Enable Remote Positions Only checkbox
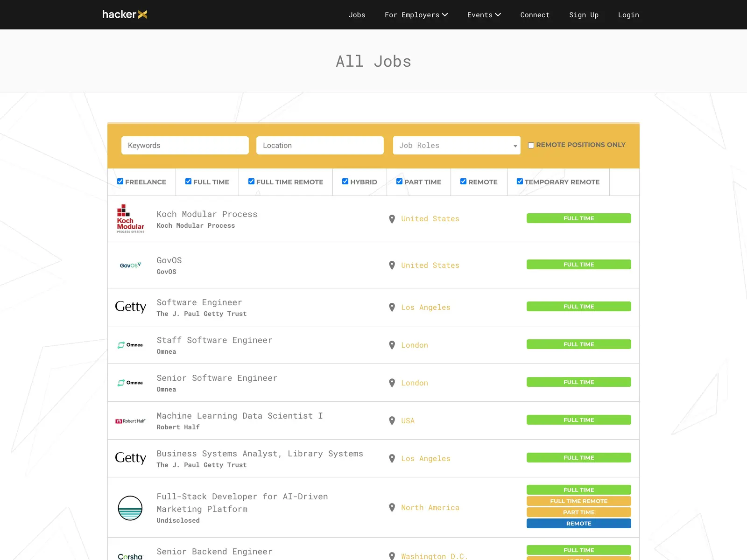The image size is (747, 560). 531,145
